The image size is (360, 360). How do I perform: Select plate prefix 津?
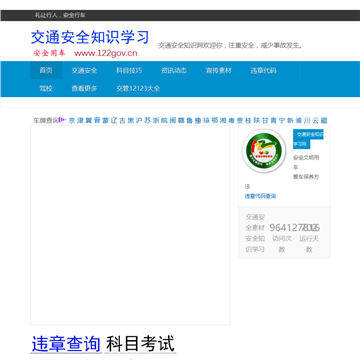(80, 120)
